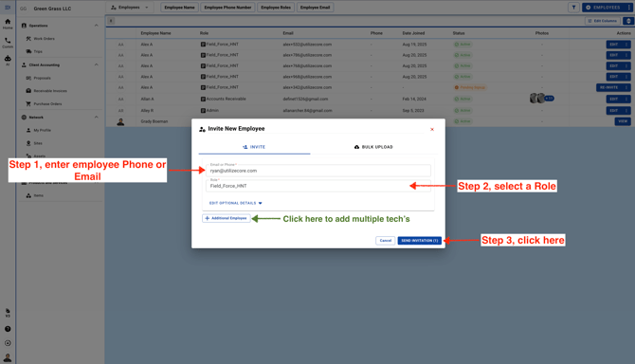Viewport: 635px width, 364px height.
Task: Toggle the sidebar menu icon at top-left
Action: pos(8,8)
